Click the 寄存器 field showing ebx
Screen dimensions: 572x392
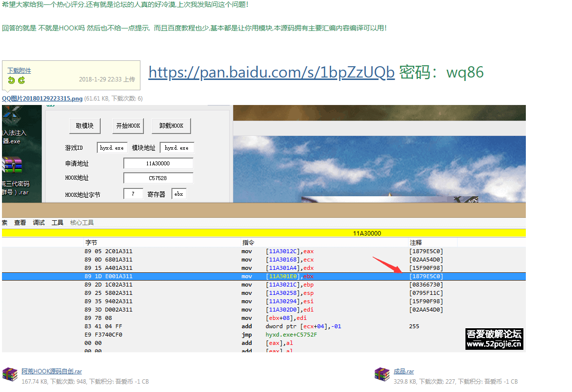coord(179,193)
